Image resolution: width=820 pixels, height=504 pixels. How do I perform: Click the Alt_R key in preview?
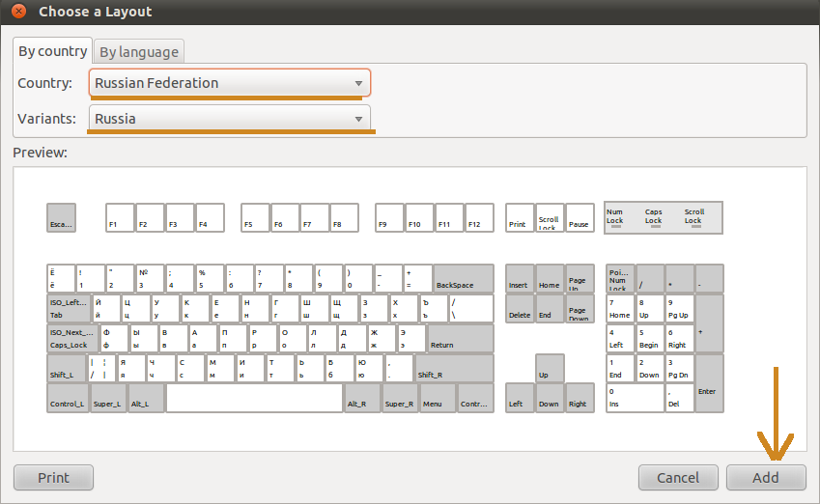pyautogui.click(x=362, y=399)
